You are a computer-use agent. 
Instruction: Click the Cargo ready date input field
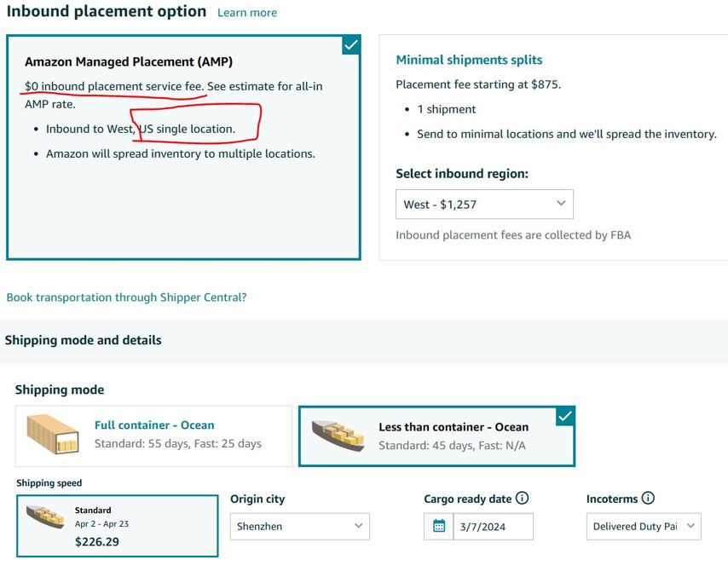coord(493,527)
